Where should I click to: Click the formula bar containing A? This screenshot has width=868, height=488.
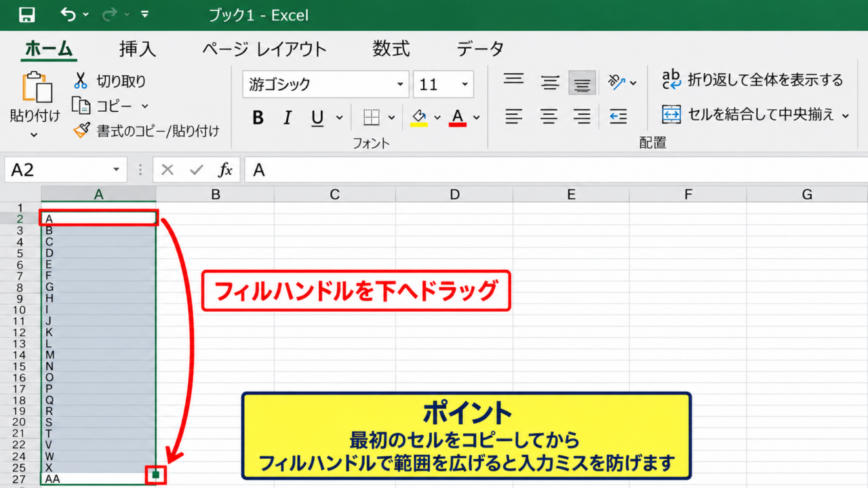[556, 169]
